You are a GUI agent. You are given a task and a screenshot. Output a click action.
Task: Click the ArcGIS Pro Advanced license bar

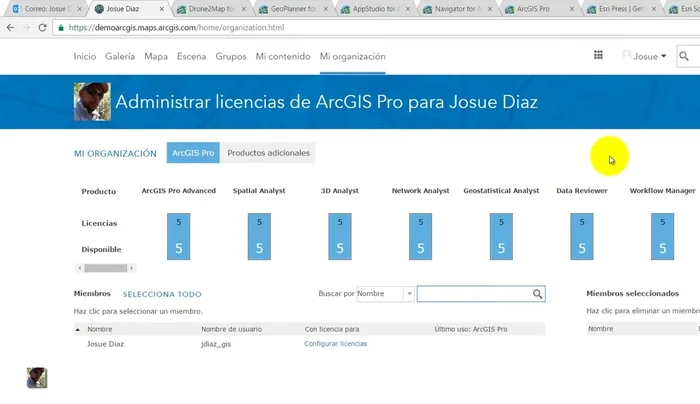click(179, 237)
